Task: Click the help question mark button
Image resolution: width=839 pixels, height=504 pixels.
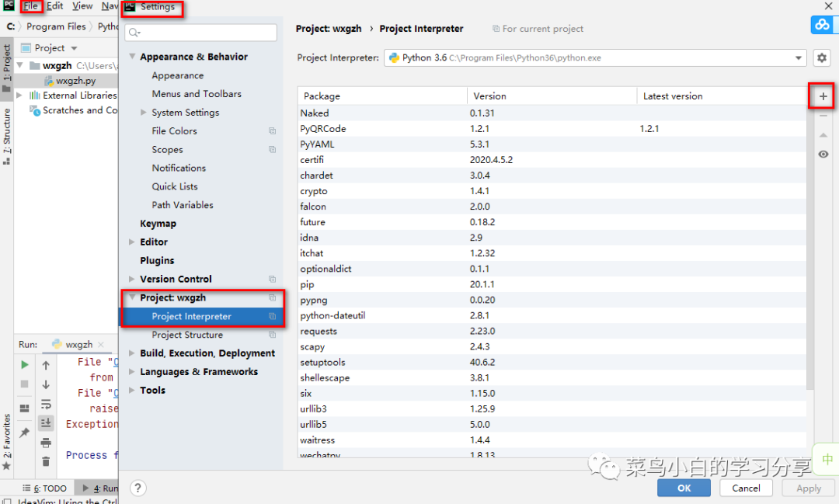Action: 138,488
